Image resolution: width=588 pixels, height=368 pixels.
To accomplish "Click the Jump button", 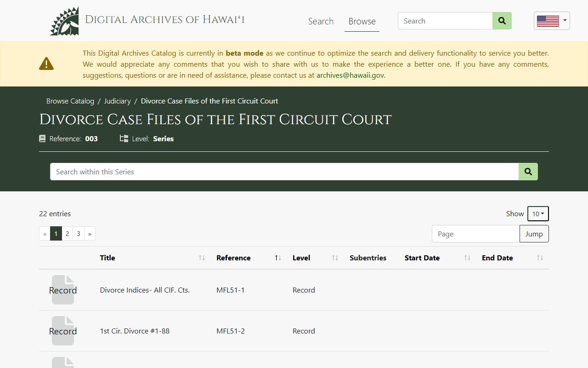I will pos(534,234).
